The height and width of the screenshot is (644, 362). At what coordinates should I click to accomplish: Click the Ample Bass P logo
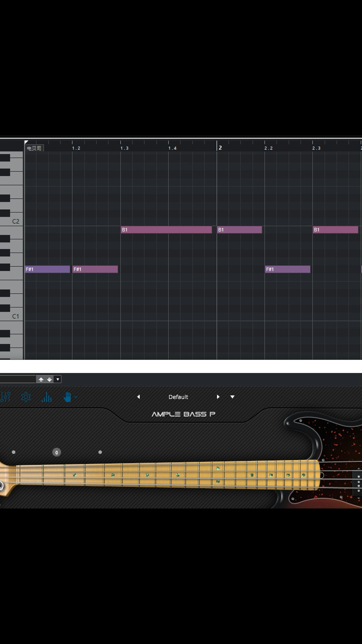point(183,414)
